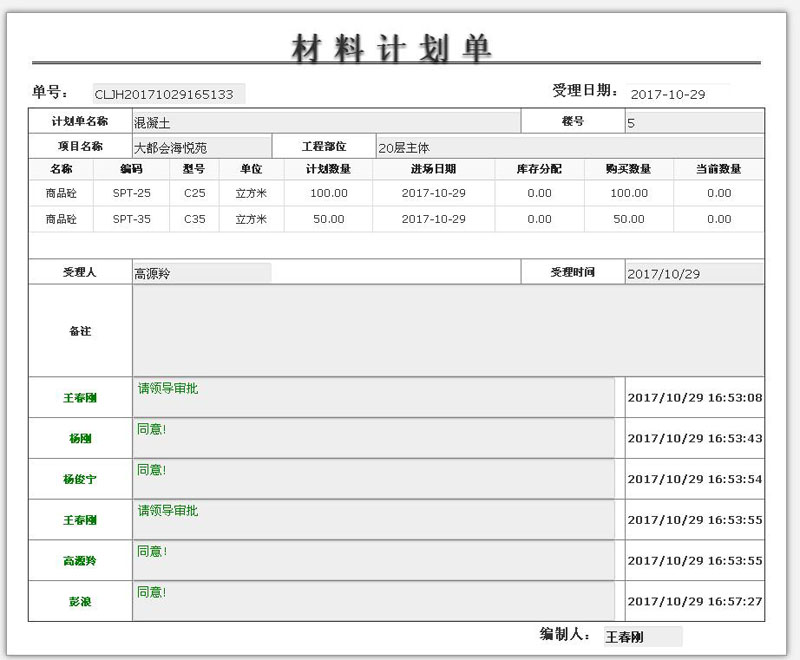This screenshot has width=800, height=660.
Task: Select the SPT-35 code cell
Action: coord(131,219)
